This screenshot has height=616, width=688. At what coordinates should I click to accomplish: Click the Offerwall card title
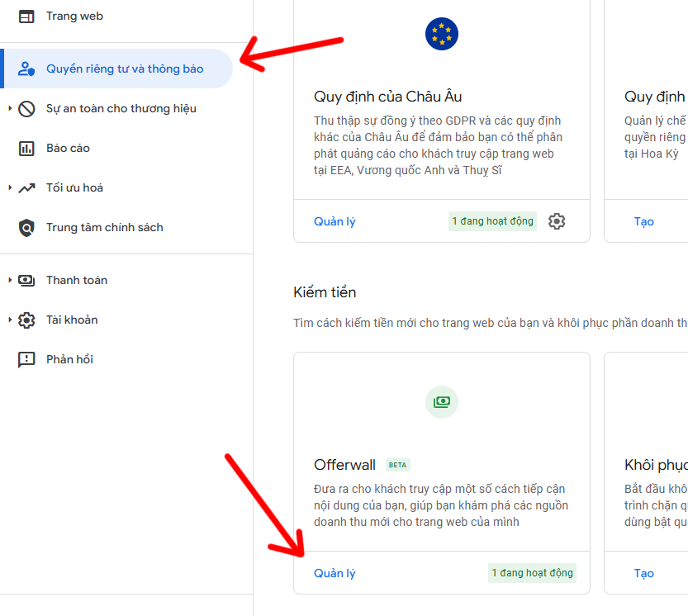344,465
